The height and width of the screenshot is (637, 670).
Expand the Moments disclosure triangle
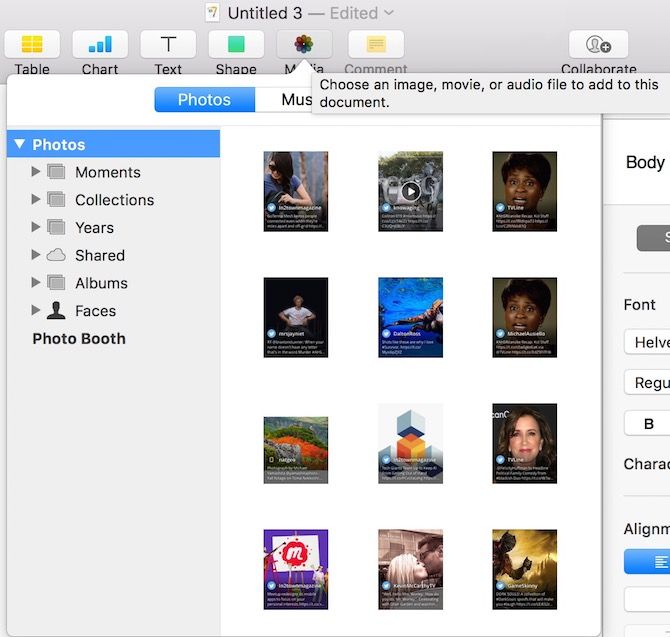[x=37, y=172]
